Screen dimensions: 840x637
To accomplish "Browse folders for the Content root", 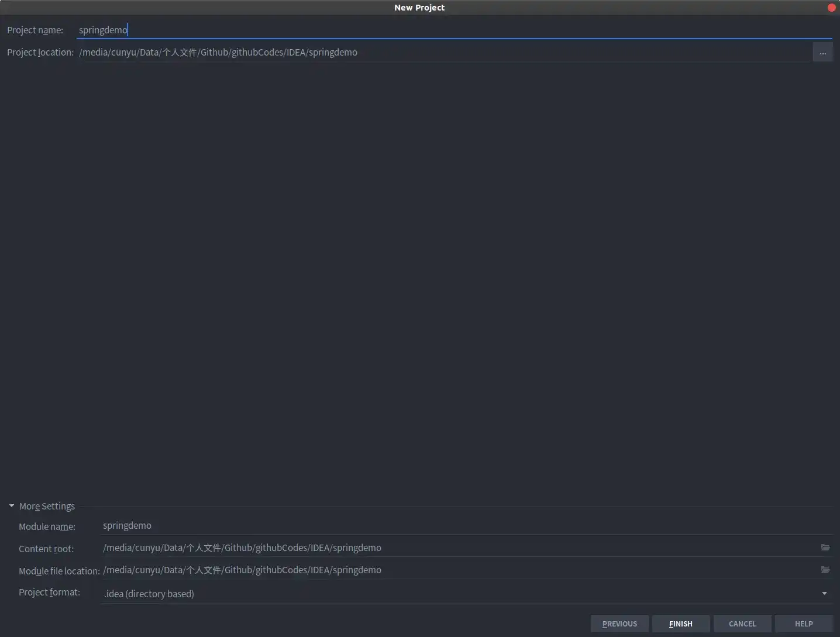I will point(825,548).
